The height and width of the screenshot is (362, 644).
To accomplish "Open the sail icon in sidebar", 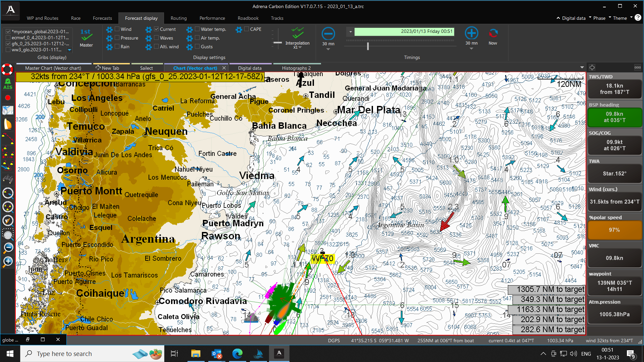I will click(7, 124).
